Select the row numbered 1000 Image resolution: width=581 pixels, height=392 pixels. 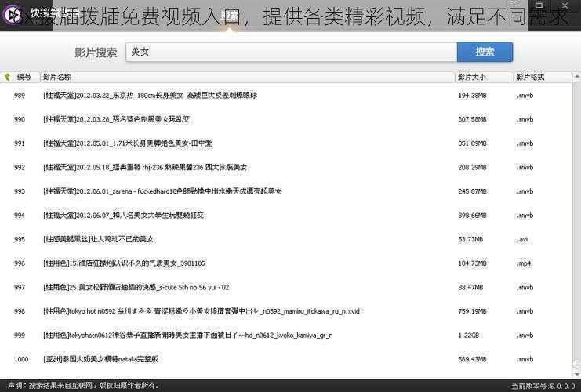[x=285, y=359]
